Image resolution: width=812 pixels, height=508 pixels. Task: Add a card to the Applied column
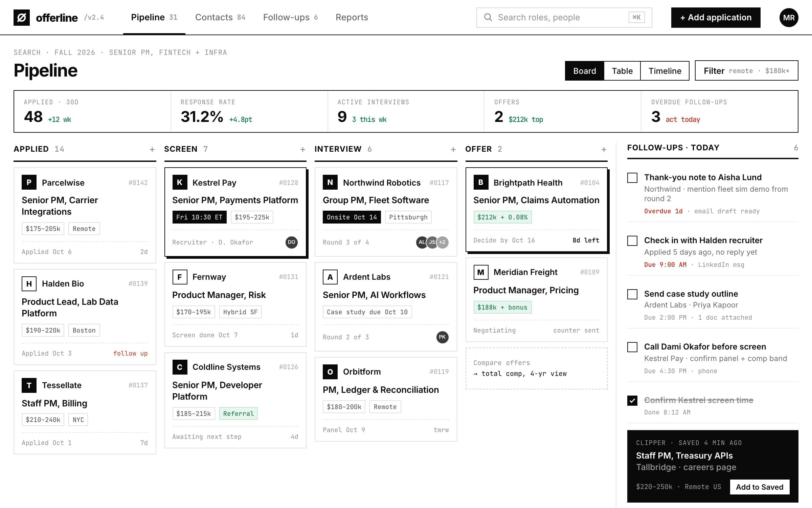pyautogui.click(x=152, y=149)
